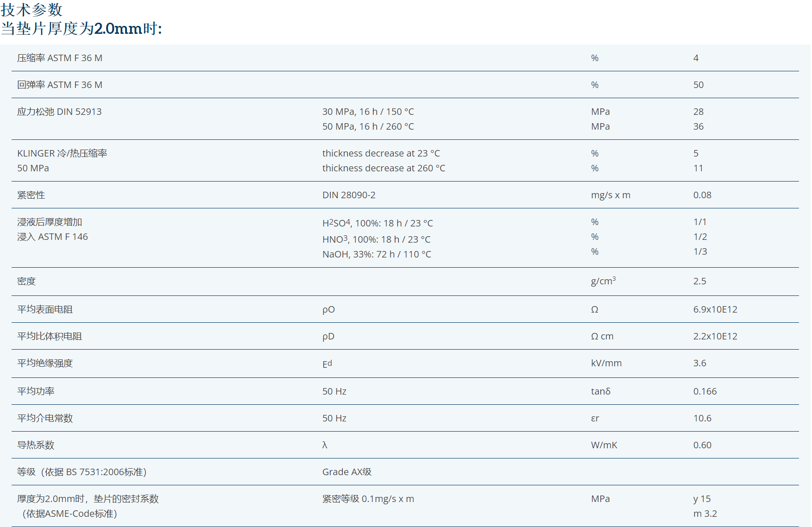Select the KLINGER 冷/热压缩率 label
This screenshot has width=812, height=527.
click(x=62, y=153)
